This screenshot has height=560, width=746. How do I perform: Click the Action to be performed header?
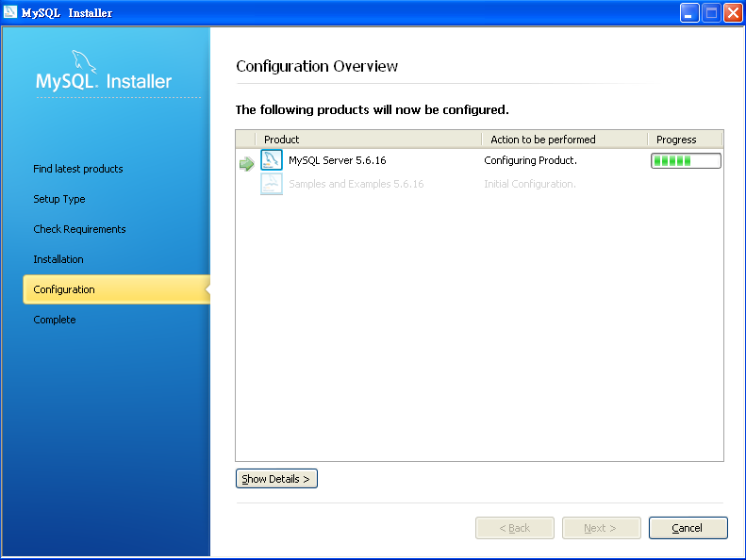[x=565, y=140]
